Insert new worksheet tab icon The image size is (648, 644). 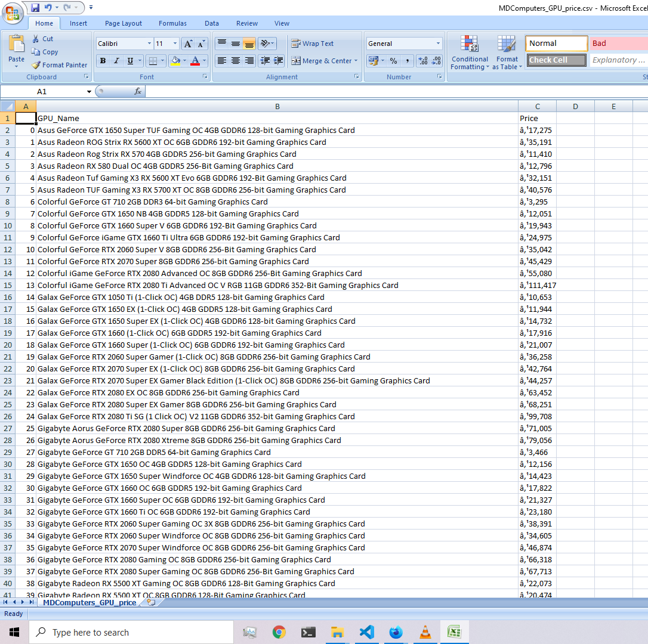(x=151, y=602)
